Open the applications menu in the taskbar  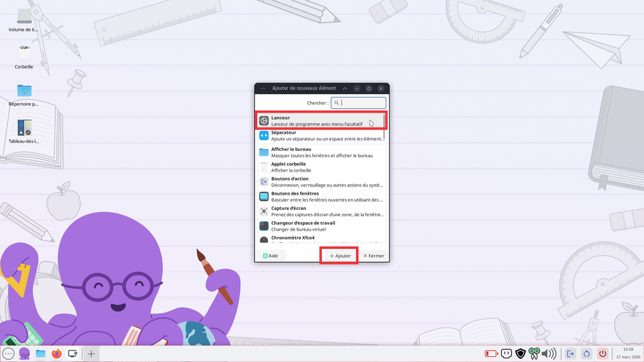tap(9, 354)
